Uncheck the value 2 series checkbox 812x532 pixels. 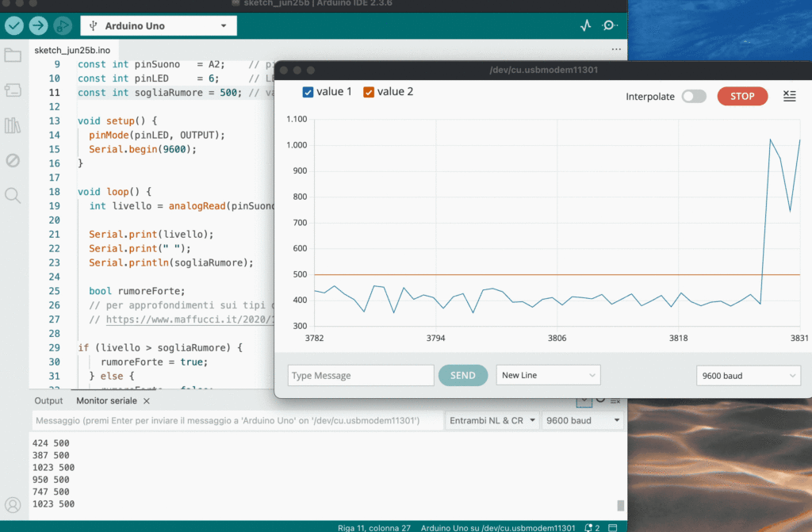point(369,92)
